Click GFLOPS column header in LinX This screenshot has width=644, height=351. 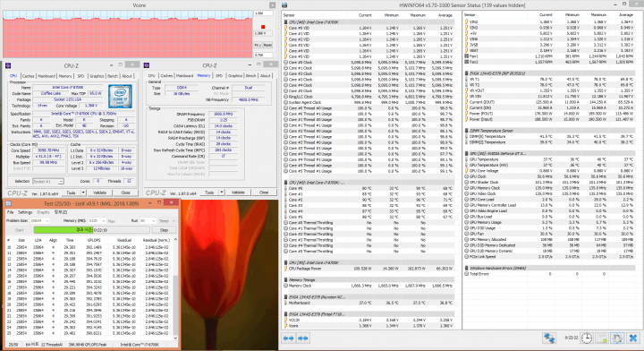pos(94,240)
